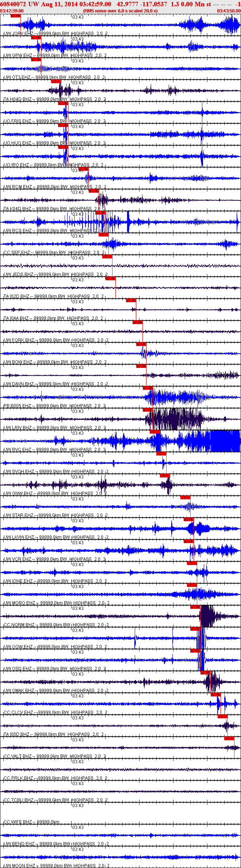
Task: Click the red pick marker on the H04D trace
Action: click(x=56, y=81)
